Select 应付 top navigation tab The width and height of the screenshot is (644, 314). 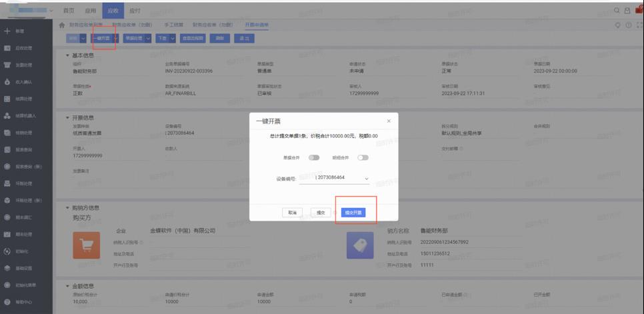click(134, 11)
